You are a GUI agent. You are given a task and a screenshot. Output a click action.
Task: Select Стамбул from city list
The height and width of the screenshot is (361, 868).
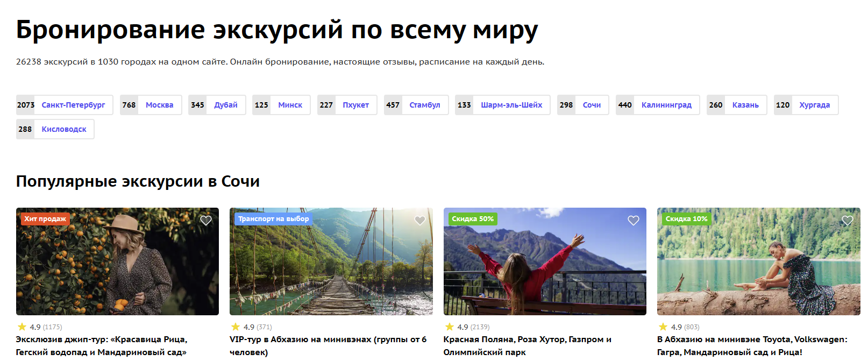pyautogui.click(x=424, y=105)
